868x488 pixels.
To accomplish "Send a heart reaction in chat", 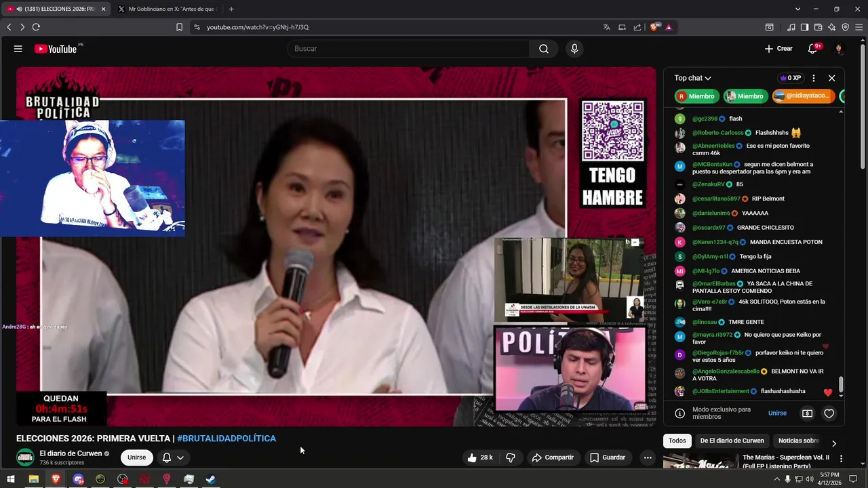I will click(829, 413).
